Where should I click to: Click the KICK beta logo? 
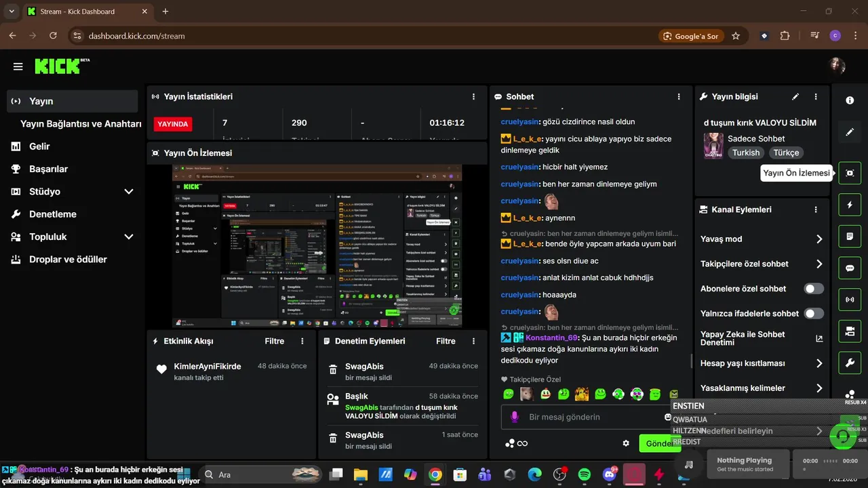(x=62, y=66)
